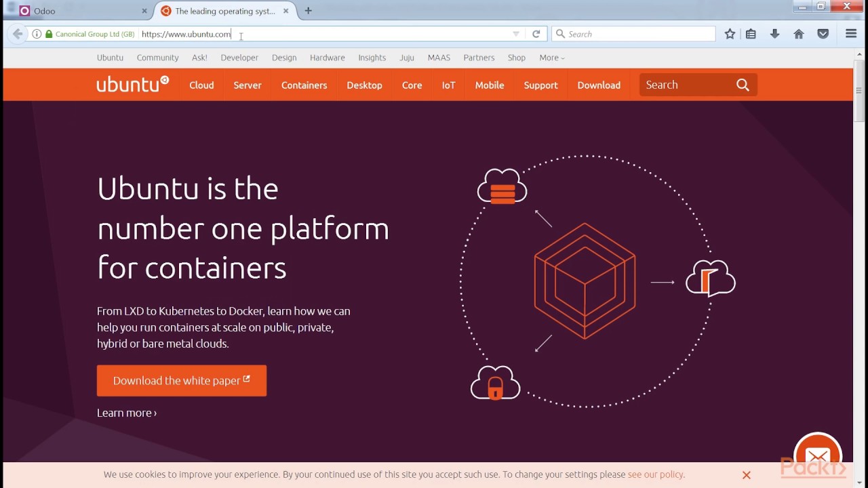Open the see our policy link
This screenshot has height=488, width=868.
click(x=656, y=474)
